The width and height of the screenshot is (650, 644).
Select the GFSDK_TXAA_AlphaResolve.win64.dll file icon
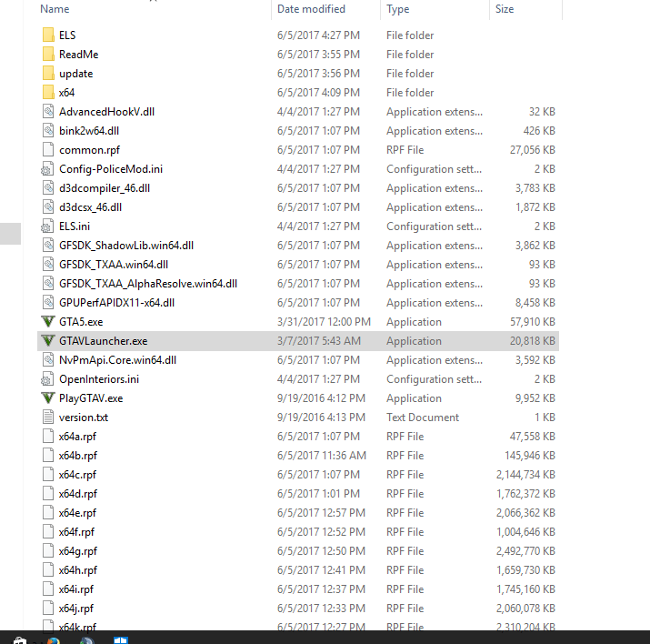pyautogui.click(x=48, y=283)
